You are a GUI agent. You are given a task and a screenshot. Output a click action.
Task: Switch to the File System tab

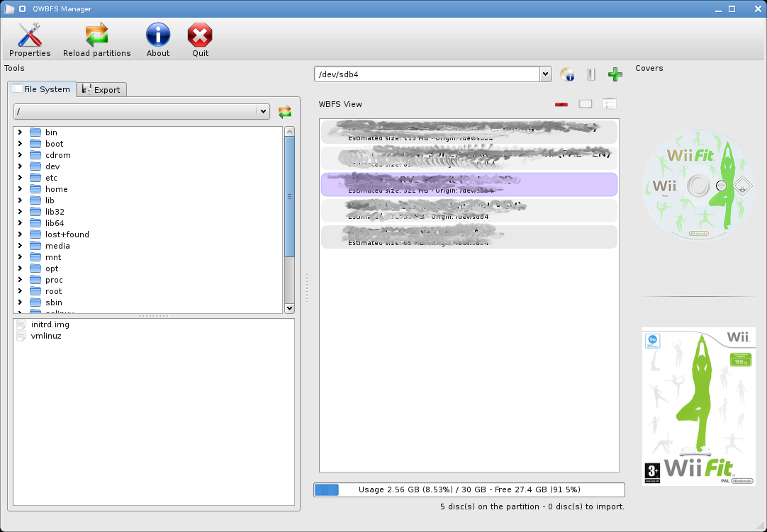[x=42, y=89]
